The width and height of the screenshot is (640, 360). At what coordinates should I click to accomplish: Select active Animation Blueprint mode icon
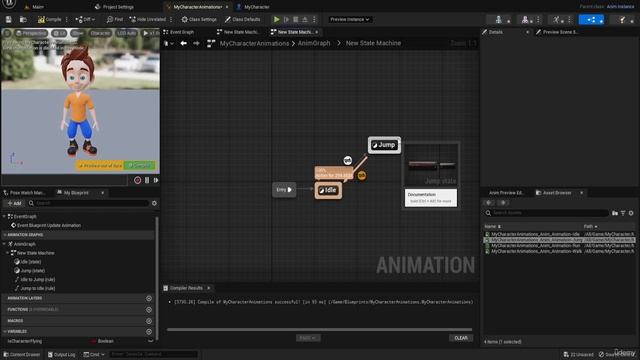[591, 19]
